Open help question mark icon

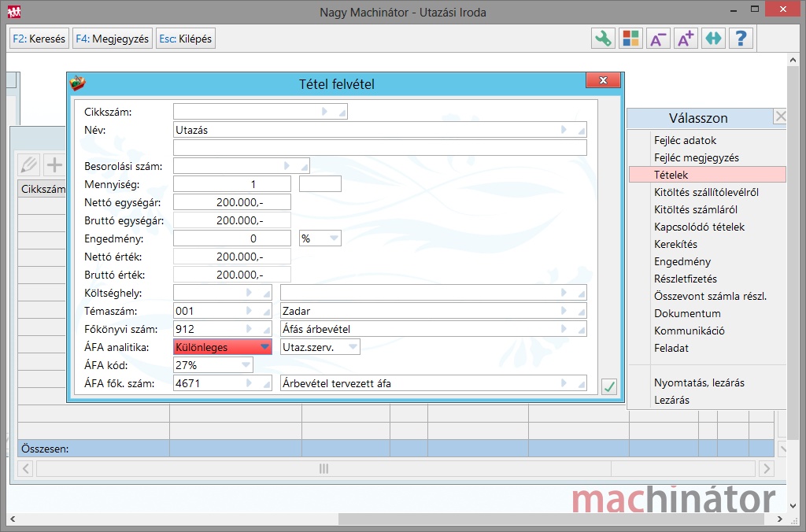pyautogui.click(x=741, y=39)
